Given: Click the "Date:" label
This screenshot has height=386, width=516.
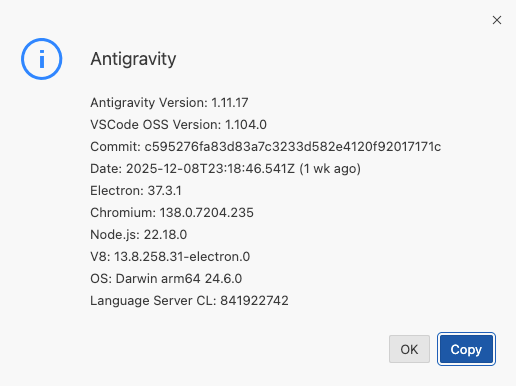Looking at the screenshot, I should pos(106,169).
